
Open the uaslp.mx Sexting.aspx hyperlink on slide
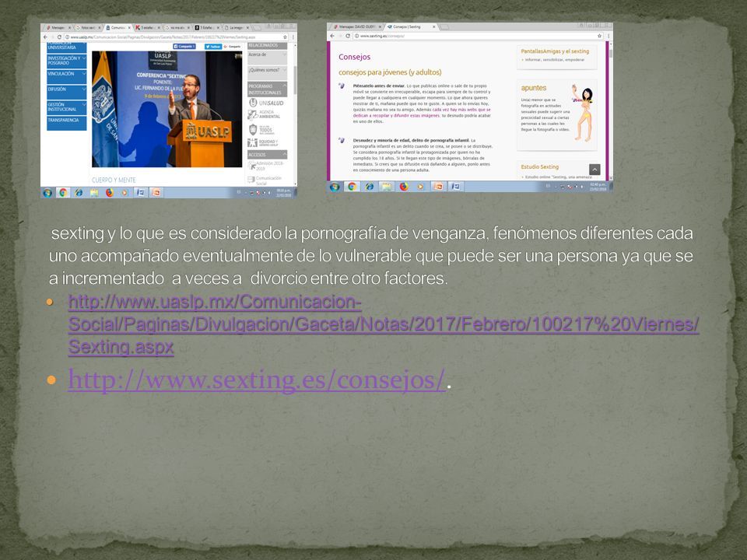click(384, 324)
